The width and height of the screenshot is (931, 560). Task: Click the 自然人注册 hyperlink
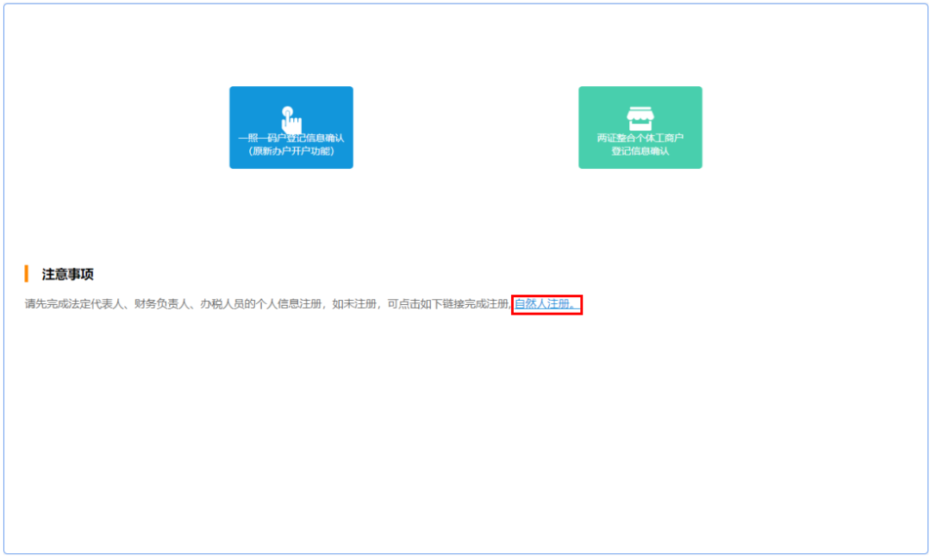click(545, 304)
